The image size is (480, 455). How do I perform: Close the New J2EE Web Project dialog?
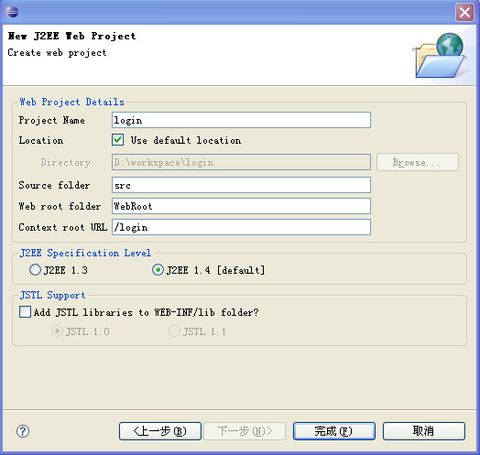pos(464,13)
